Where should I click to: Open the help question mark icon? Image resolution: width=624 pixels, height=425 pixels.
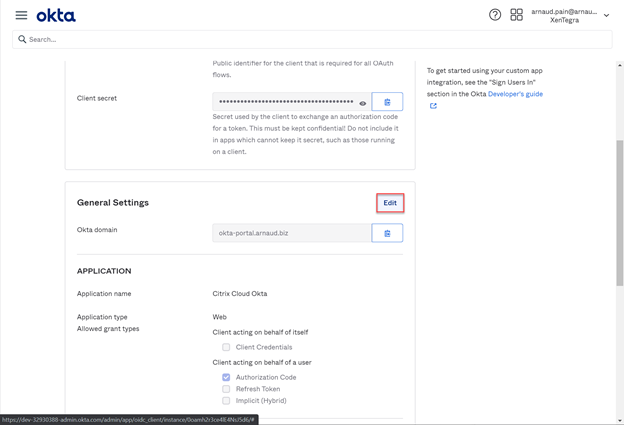pos(495,15)
